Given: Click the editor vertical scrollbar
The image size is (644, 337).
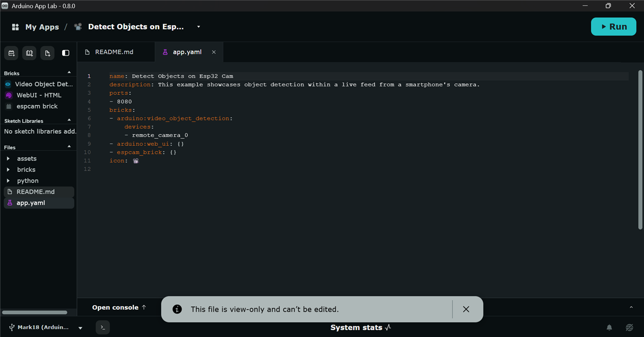Looking at the screenshot, I should 640,150.
